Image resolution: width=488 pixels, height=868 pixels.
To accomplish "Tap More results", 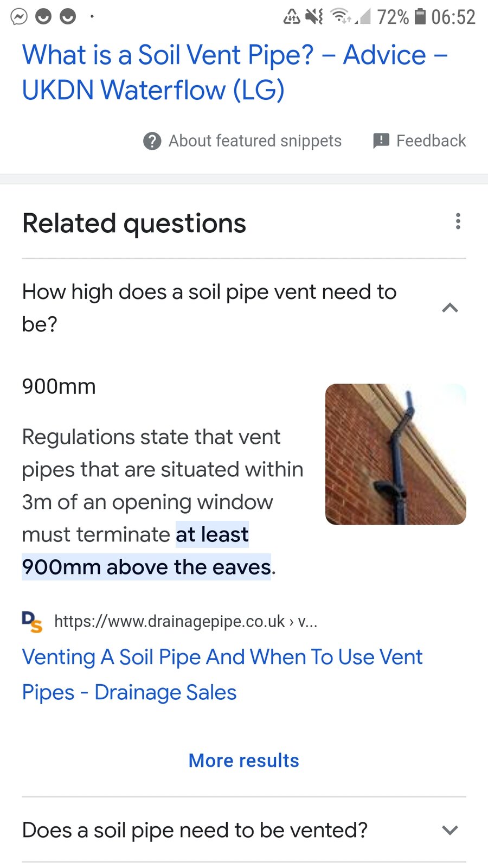I will [x=243, y=761].
